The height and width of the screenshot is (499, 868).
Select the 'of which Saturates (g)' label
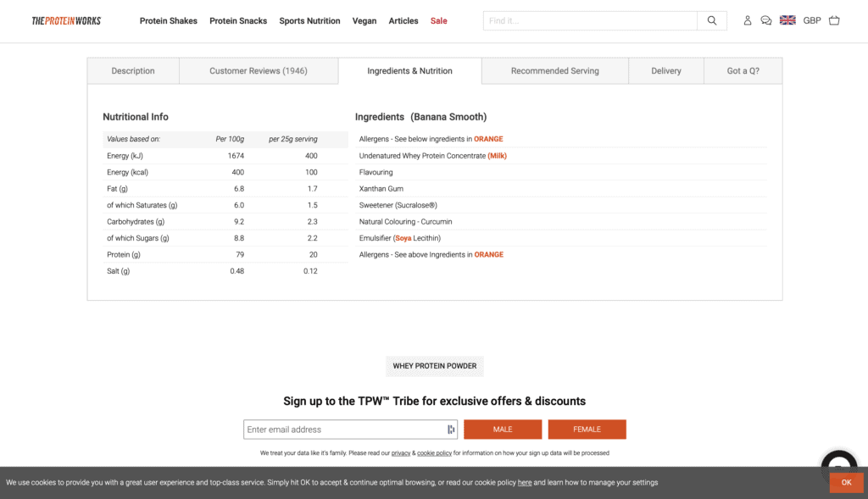click(142, 205)
